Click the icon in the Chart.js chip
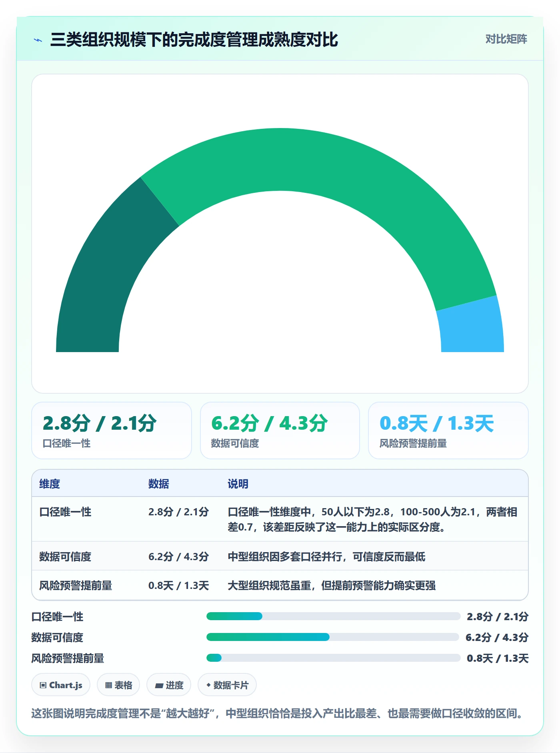560x753 pixels. [43, 685]
